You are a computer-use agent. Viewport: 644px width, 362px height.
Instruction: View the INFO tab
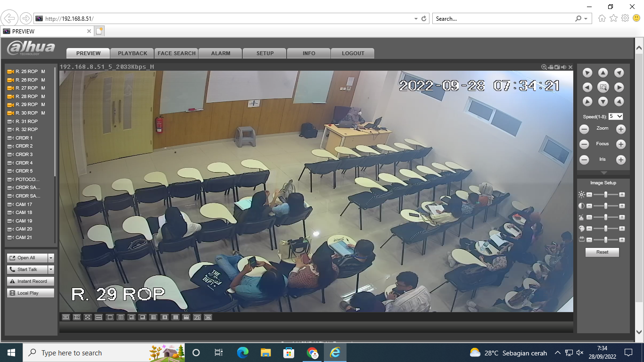[309, 53]
